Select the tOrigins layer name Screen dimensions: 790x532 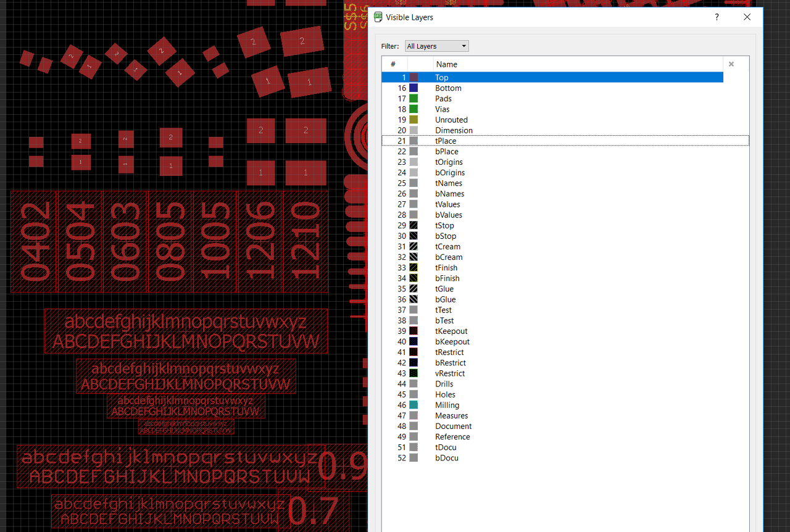pyautogui.click(x=449, y=162)
